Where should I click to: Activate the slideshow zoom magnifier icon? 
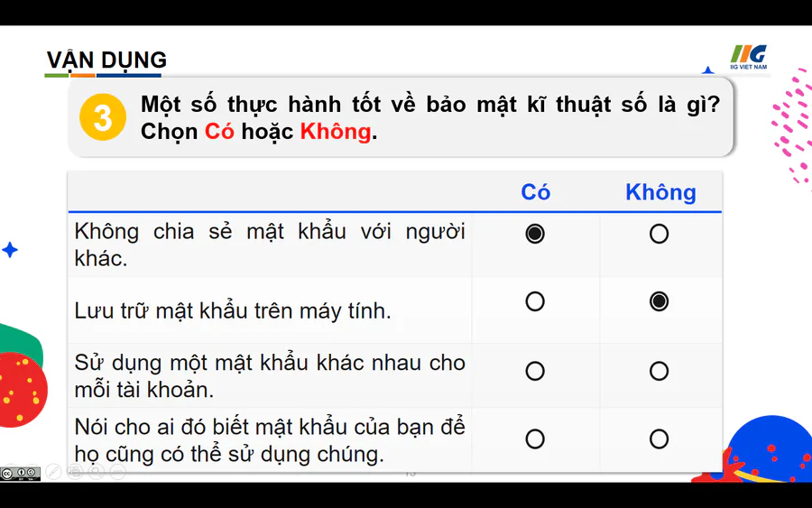point(97,472)
